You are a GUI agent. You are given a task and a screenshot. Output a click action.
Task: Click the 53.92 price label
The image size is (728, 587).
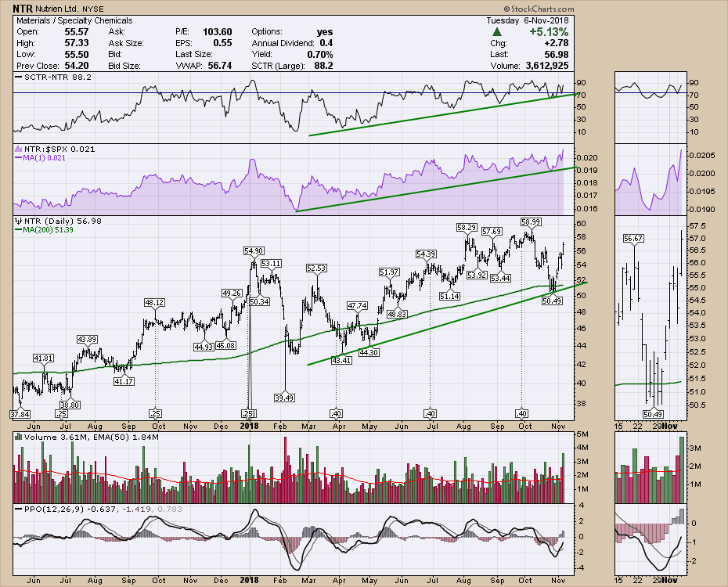point(477,275)
